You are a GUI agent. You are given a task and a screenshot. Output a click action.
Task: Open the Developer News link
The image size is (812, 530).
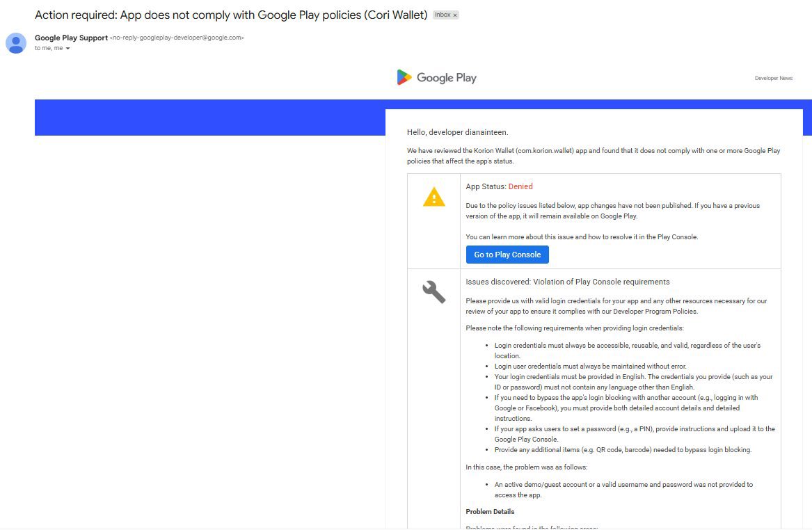tap(773, 78)
